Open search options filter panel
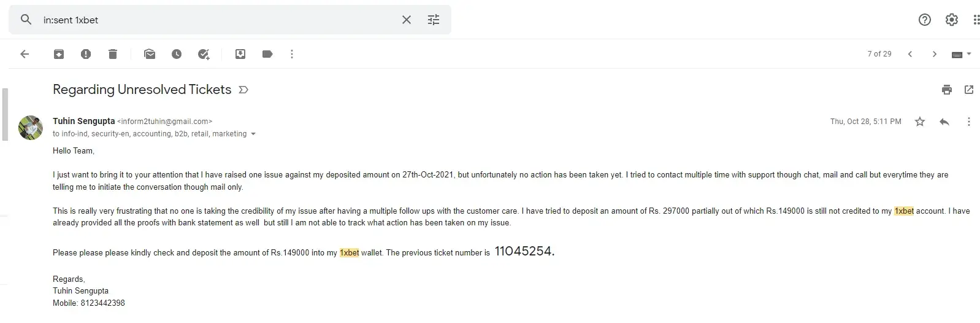This screenshot has width=980, height=323. tap(434, 20)
